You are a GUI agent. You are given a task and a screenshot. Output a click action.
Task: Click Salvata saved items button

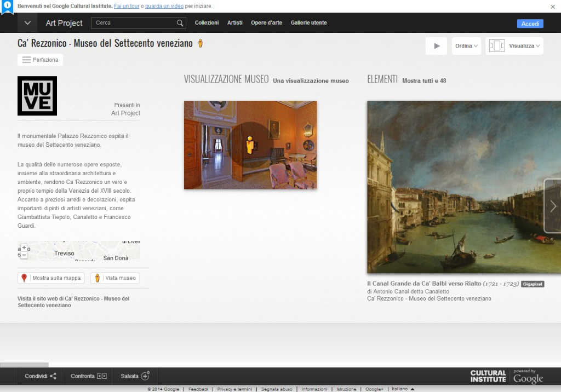click(x=135, y=376)
